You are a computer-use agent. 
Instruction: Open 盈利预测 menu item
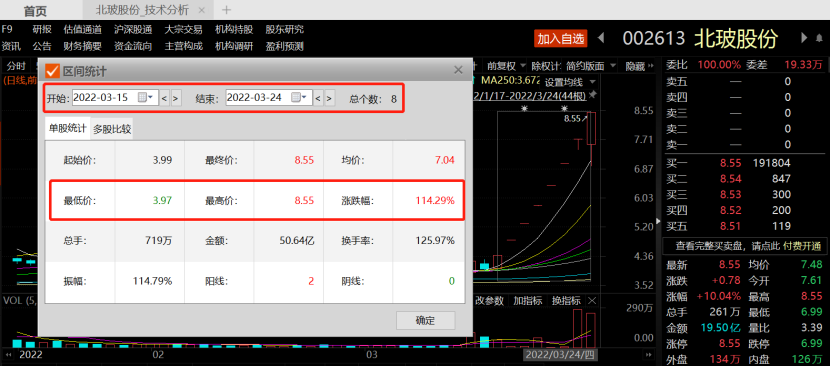coord(285,46)
